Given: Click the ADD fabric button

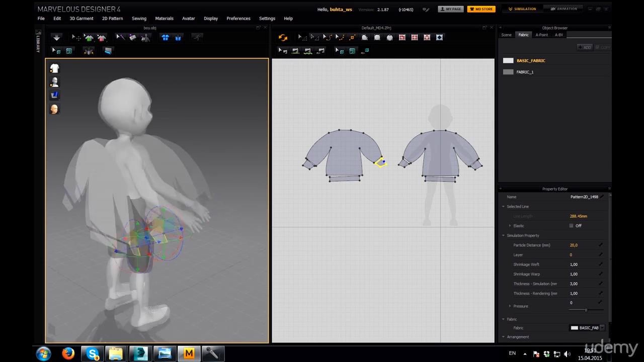Looking at the screenshot, I should tap(585, 47).
